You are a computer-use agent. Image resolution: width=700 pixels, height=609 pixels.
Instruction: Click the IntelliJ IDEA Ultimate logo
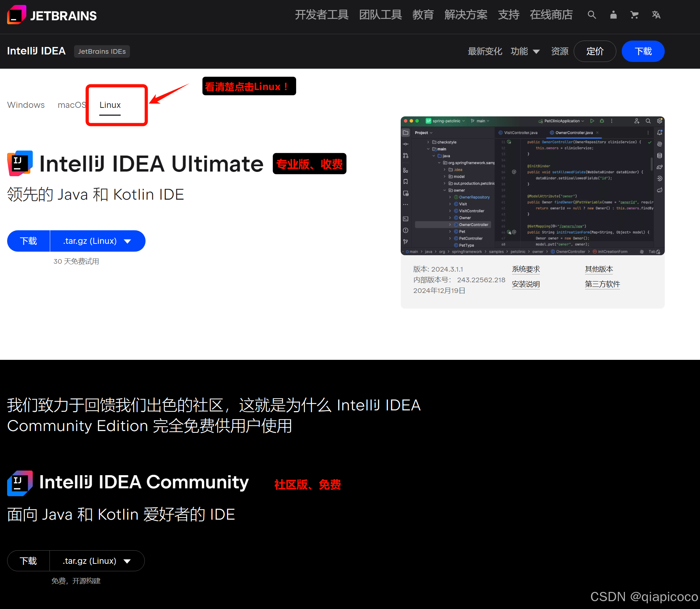click(20, 163)
